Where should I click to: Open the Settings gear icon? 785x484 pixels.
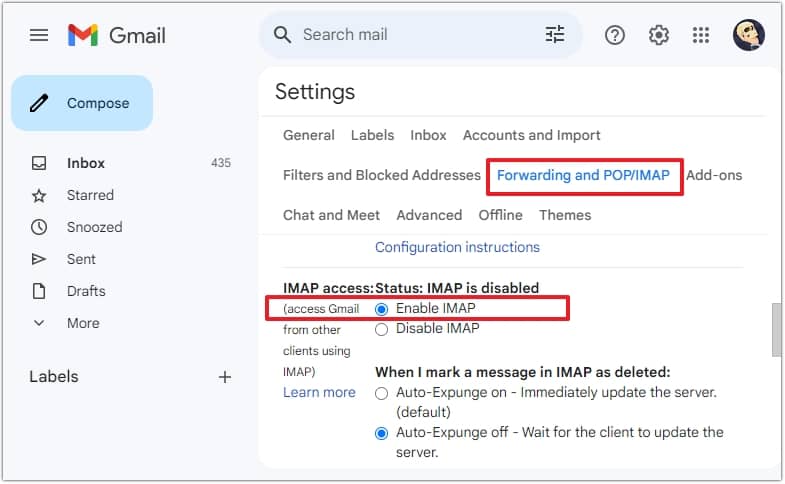coord(658,35)
